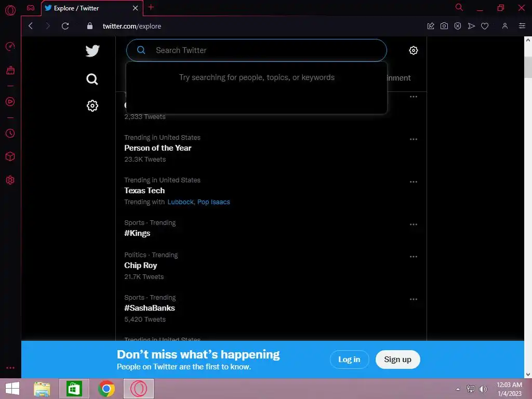Add bookmark with the heart icon
This screenshot has height=399, width=532.
pyautogui.click(x=485, y=26)
